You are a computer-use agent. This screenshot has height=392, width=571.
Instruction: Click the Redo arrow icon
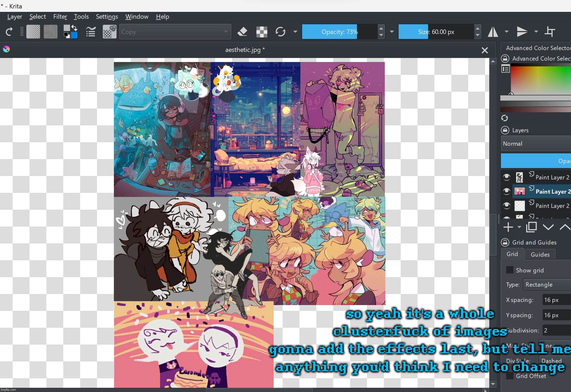click(x=9, y=32)
